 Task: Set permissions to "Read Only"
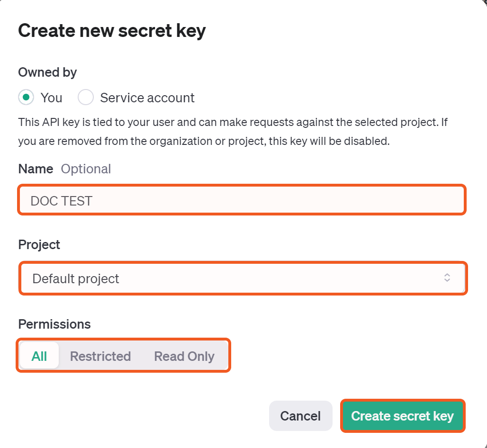pos(184,356)
